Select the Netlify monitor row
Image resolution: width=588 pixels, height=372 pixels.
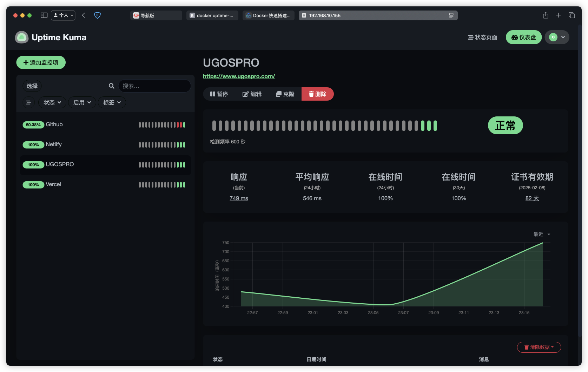pyautogui.click(x=105, y=145)
